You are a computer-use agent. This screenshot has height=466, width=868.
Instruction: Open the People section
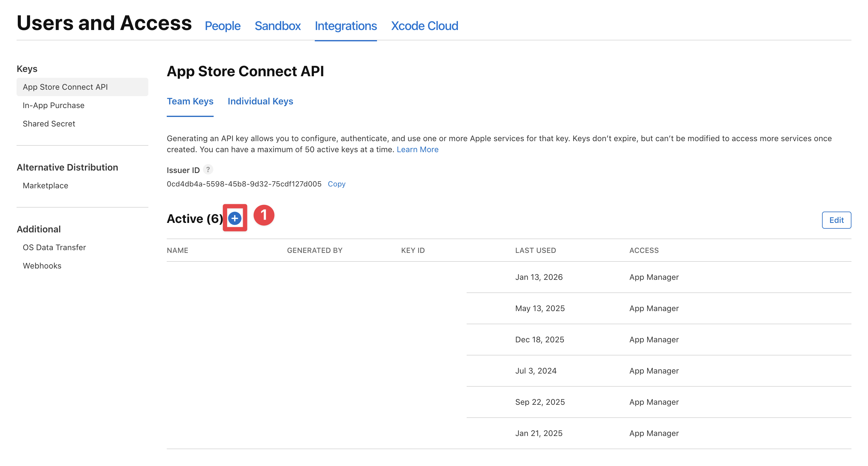tap(223, 26)
